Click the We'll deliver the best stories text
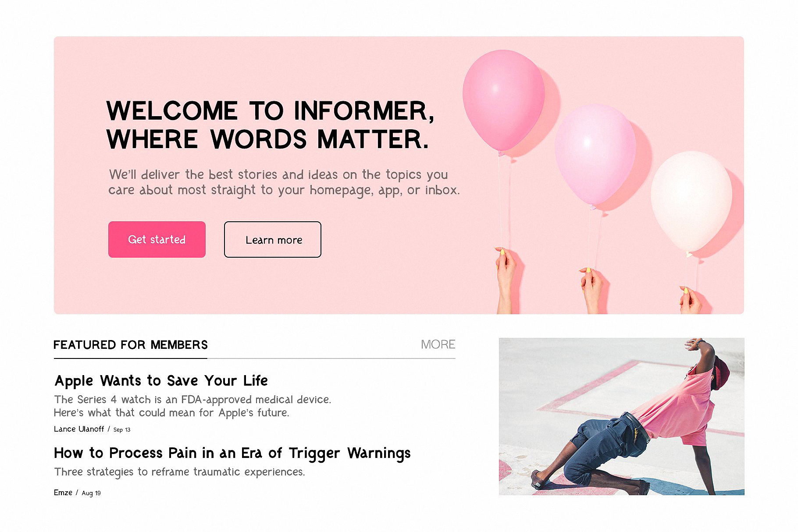This screenshot has width=798, height=532. point(284,182)
